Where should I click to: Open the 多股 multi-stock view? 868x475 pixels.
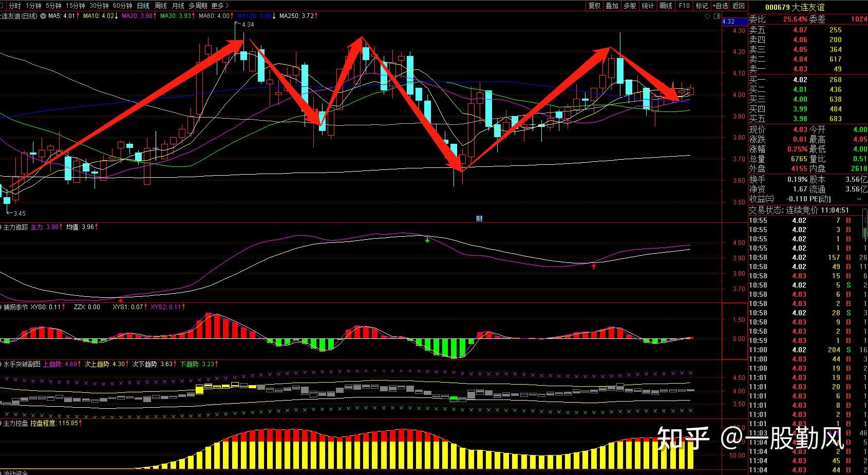click(x=630, y=6)
